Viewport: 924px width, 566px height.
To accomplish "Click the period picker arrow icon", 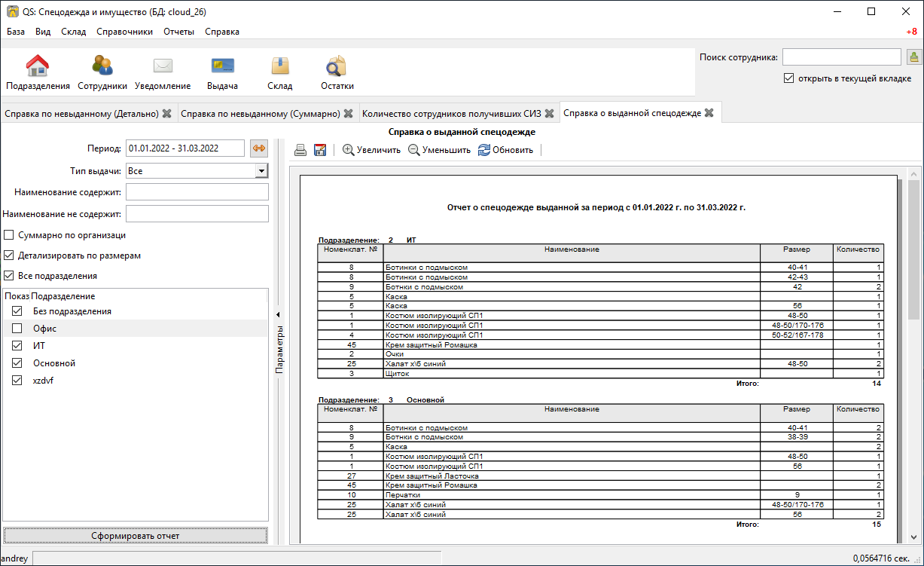I will pos(259,148).
